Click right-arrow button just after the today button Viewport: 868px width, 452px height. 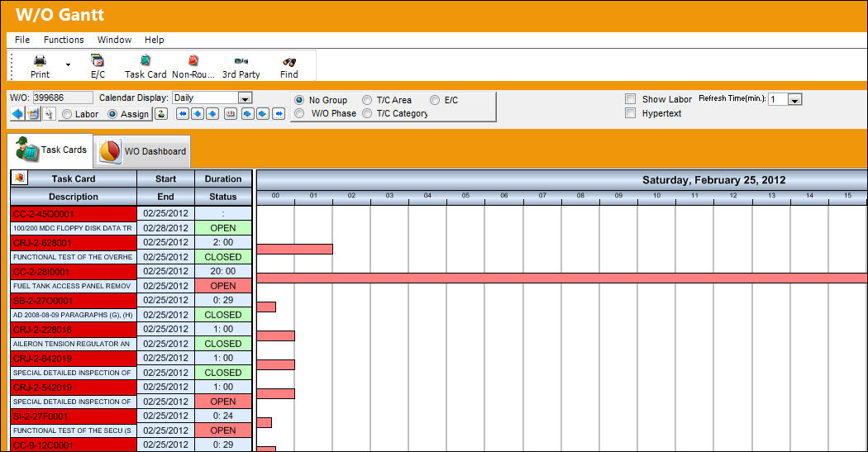click(x=247, y=114)
